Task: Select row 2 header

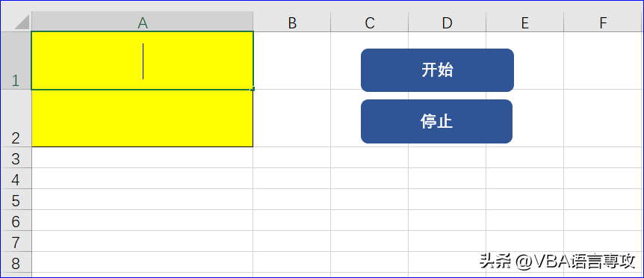Action: point(16,118)
